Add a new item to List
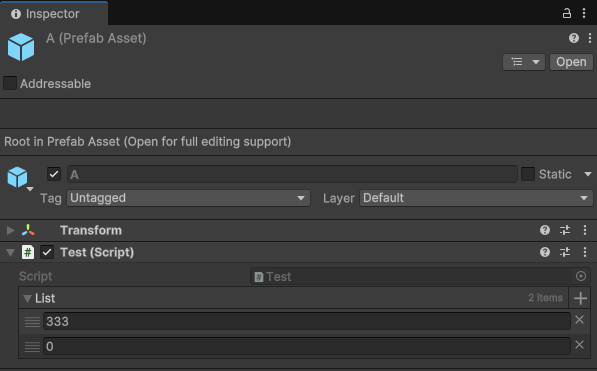 pyautogui.click(x=580, y=298)
